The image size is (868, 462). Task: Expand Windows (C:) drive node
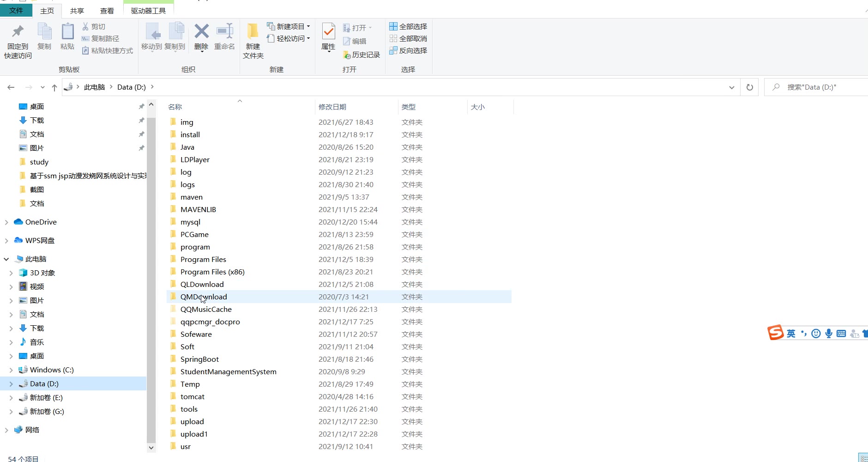pyautogui.click(x=11, y=370)
